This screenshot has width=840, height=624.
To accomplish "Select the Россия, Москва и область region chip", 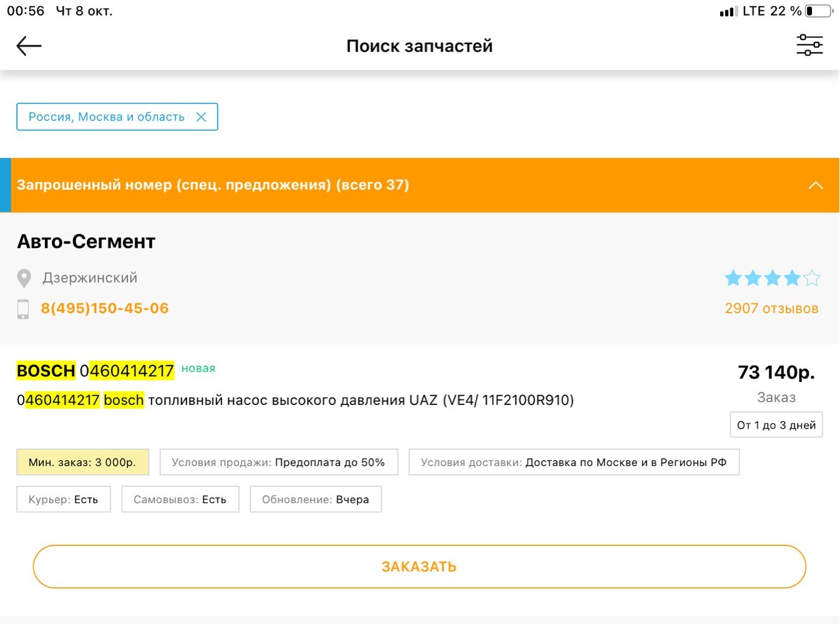I will [117, 117].
